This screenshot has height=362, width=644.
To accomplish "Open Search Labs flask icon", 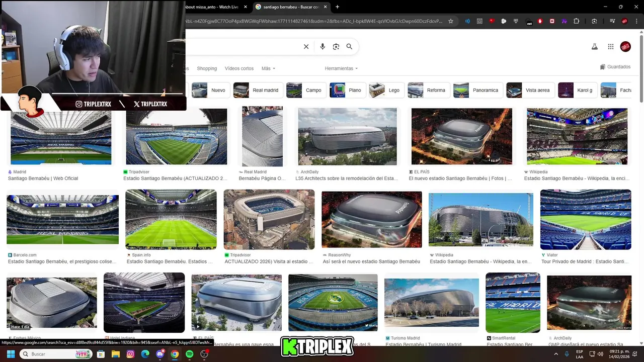I will pos(594,47).
